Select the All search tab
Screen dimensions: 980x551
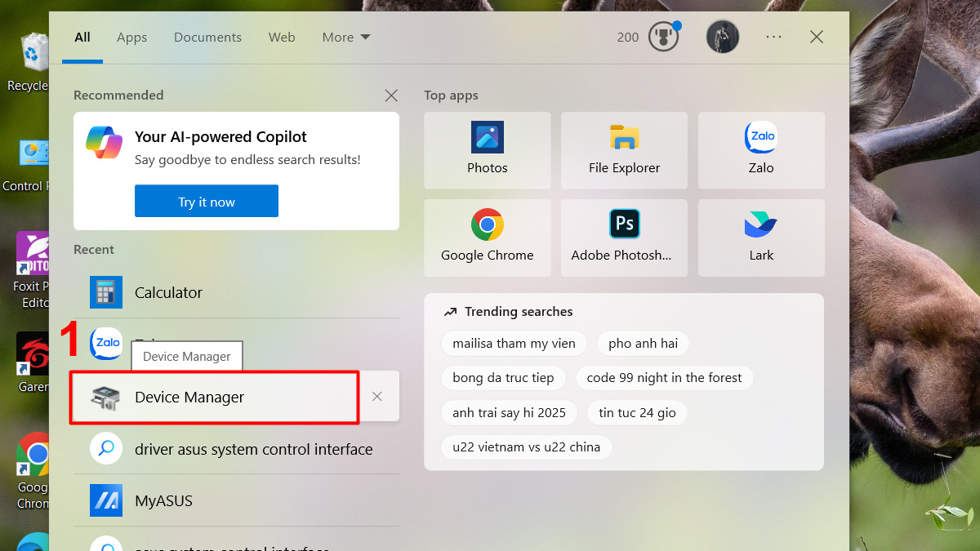click(82, 38)
